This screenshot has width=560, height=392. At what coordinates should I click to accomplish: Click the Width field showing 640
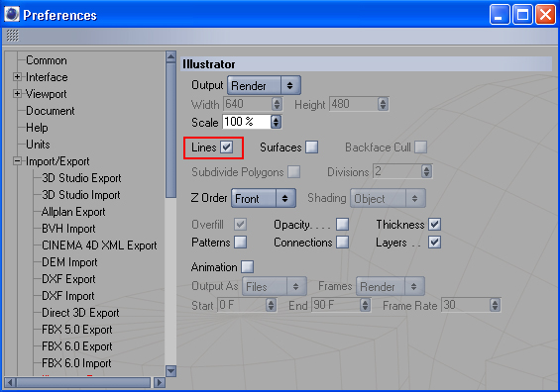(x=248, y=104)
